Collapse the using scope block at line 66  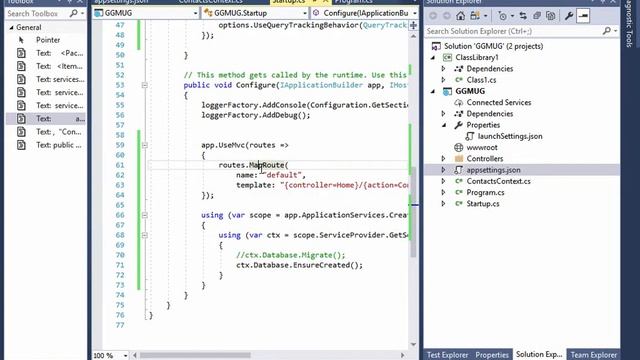click(x=144, y=215)
